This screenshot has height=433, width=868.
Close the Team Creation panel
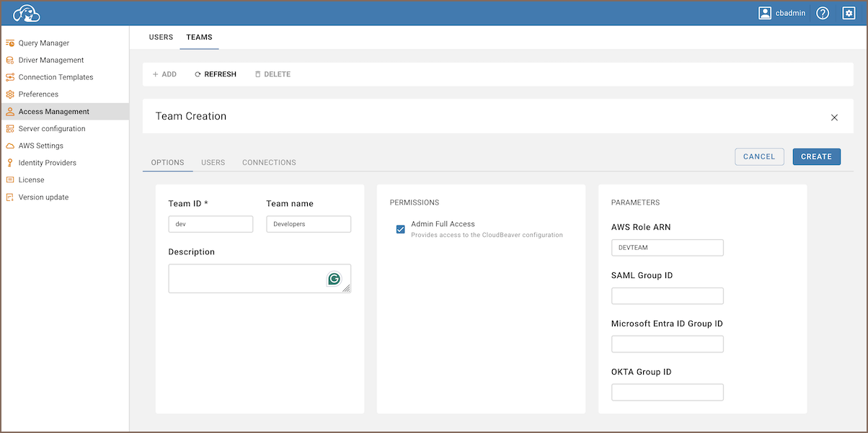click(834, 117)
